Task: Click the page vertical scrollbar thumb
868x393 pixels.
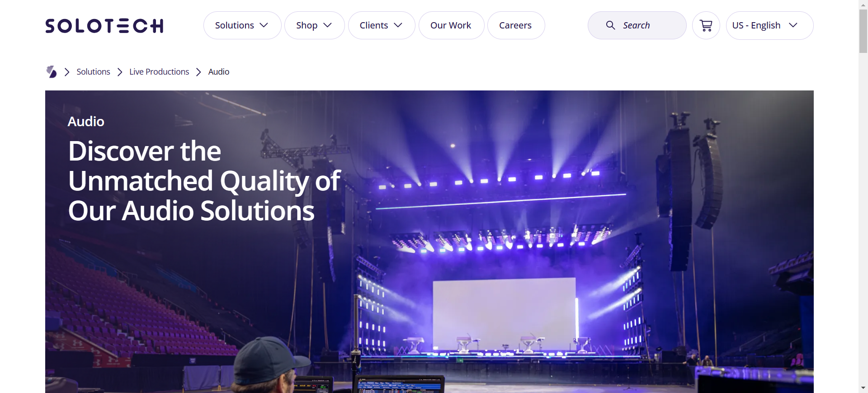Action: pos(863,31)
